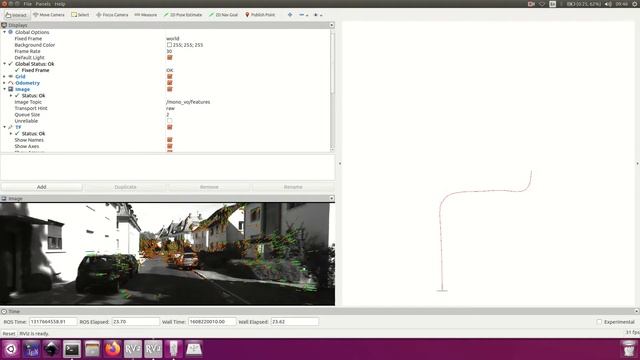
Task: Close the Displays panel
Action: click(331, 25)
